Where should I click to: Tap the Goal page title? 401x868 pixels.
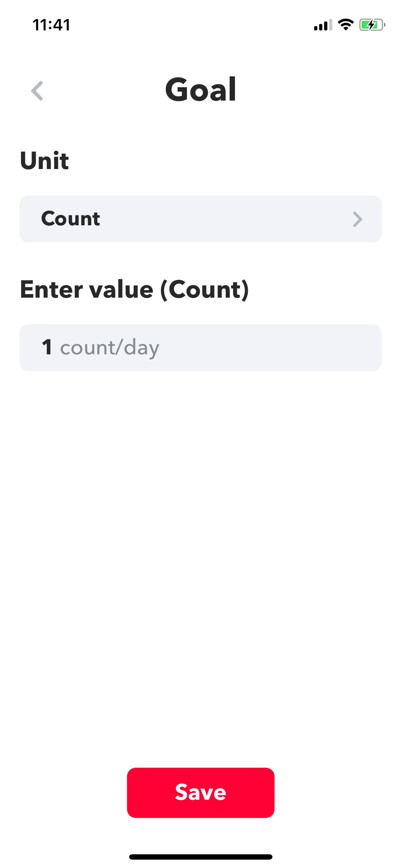pos(200,90)
